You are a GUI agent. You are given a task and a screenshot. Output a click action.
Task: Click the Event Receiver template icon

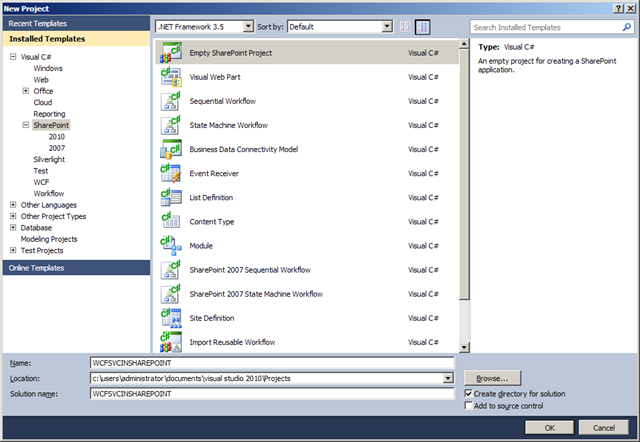coord(171,173)
